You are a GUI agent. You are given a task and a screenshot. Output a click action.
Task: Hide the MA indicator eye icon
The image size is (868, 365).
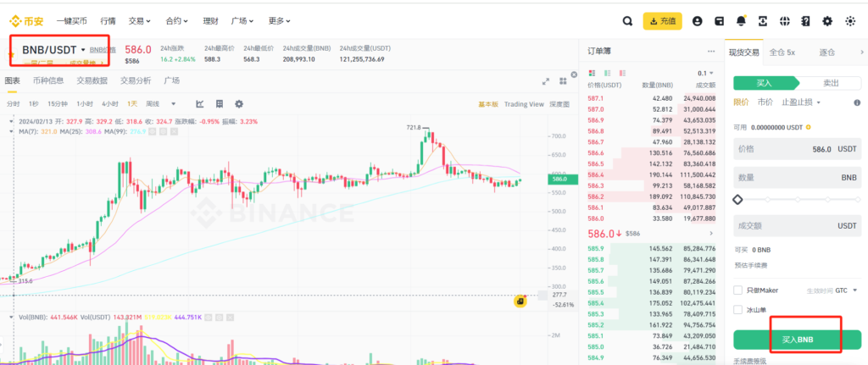click(x=154, y=131)
